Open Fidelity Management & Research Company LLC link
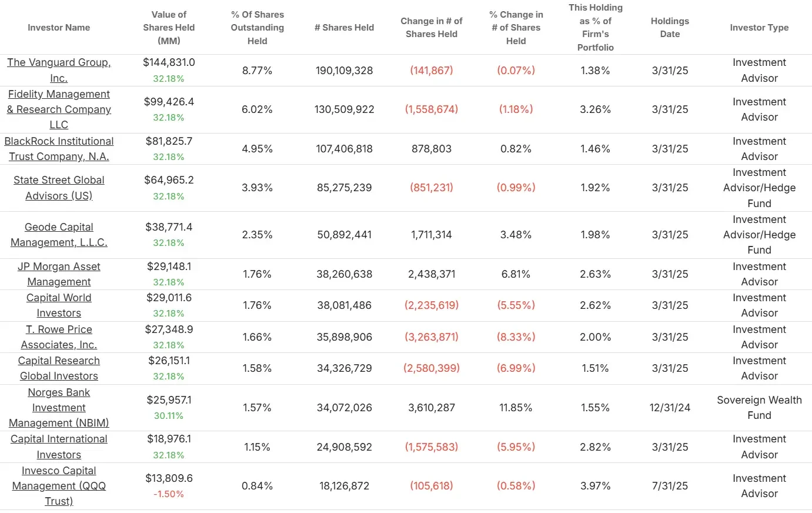The image size is (812, 513). (x=59, y=109)
